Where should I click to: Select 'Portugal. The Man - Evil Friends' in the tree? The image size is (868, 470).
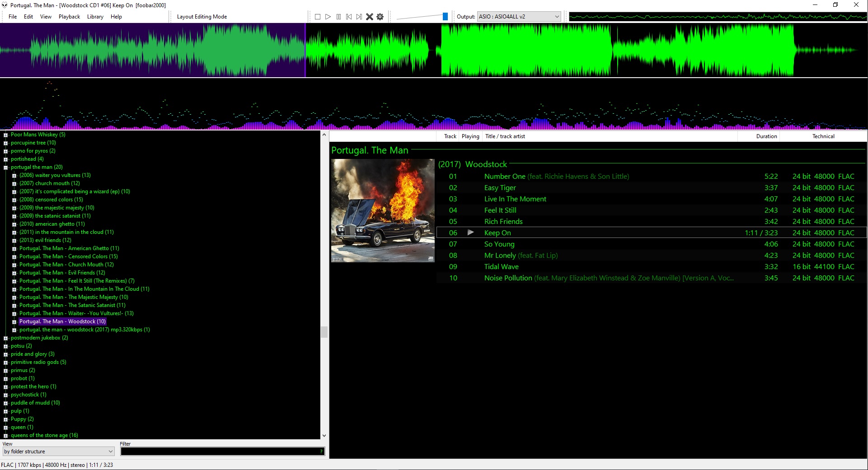(61, 273)
